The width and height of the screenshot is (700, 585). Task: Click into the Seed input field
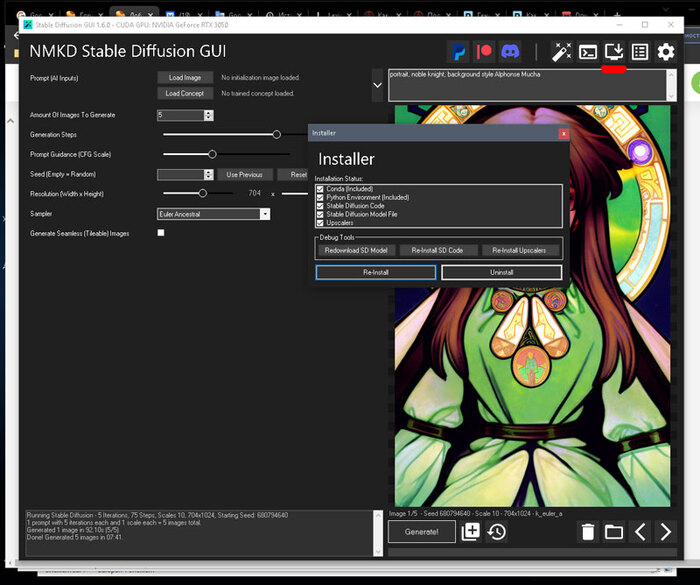pyautogui.click(x=181, y=174)
